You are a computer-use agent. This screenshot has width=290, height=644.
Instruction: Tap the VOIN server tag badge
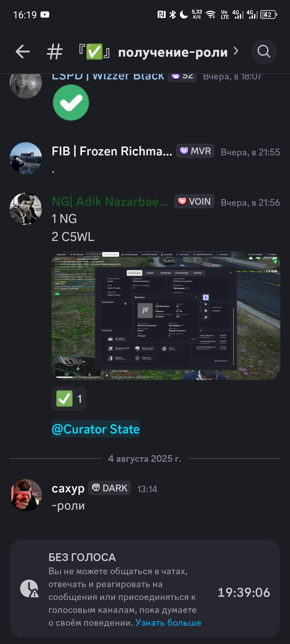[194, 201]
